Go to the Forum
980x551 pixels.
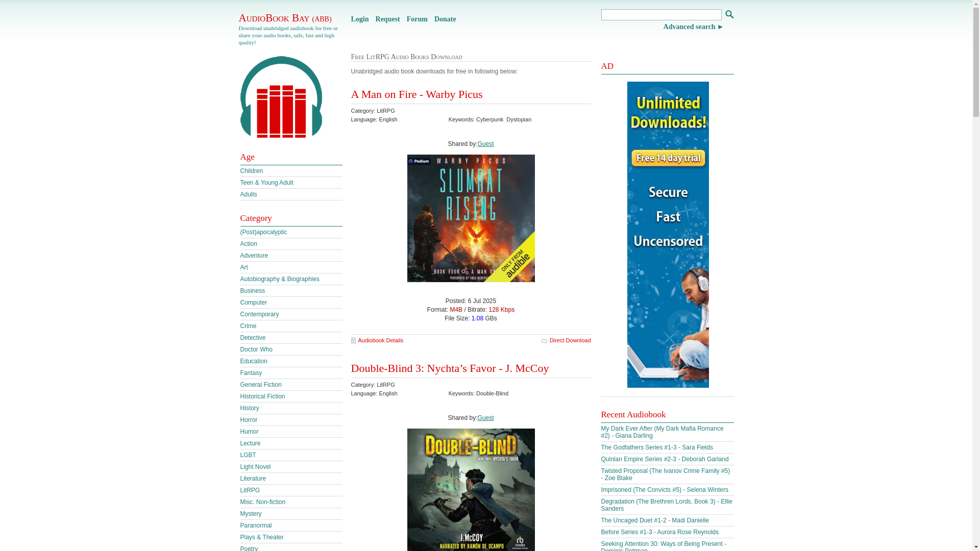tap(417, 19)
